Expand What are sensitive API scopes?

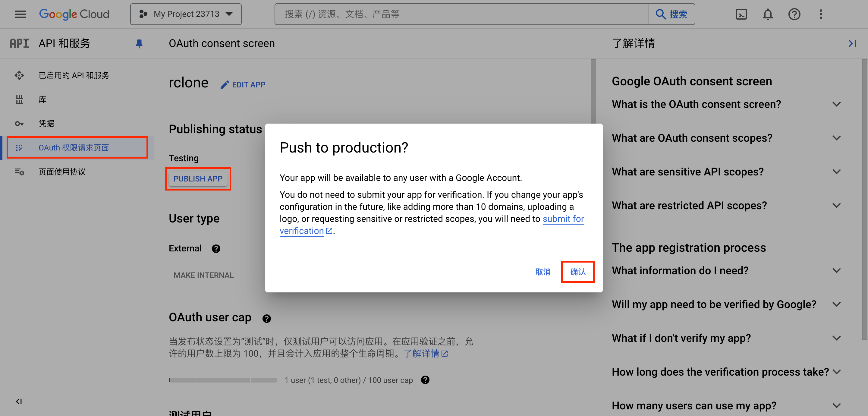tap(726, 172)
